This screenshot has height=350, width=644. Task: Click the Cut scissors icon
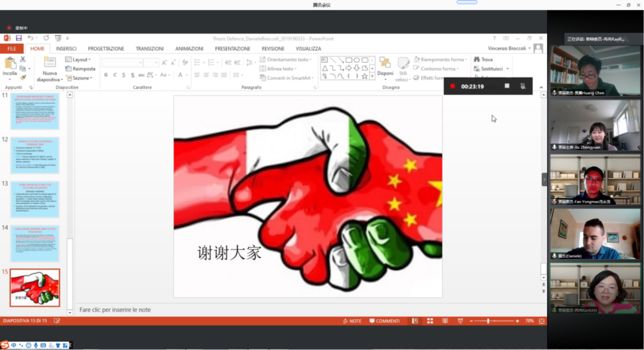(23, 60)
